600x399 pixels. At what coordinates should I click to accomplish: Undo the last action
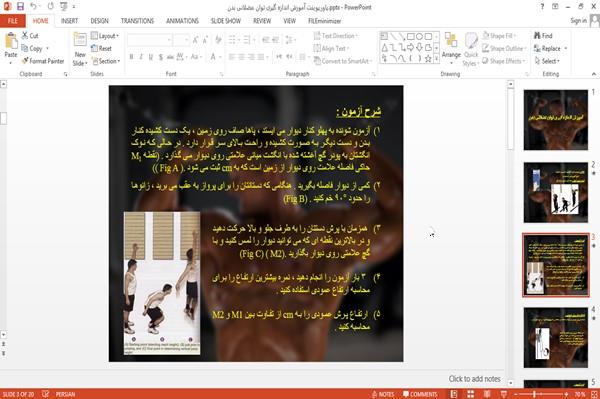click(34, 7)
